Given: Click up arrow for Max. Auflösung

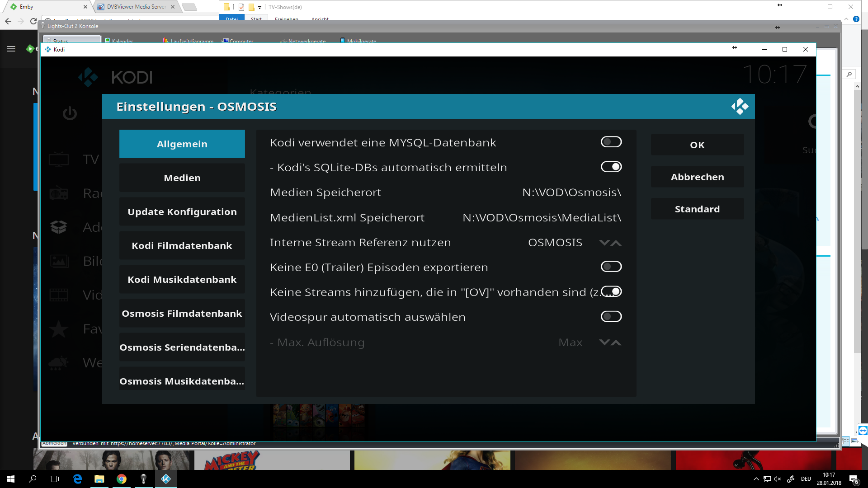Looking at the screenshot, I should click(616, 342).
